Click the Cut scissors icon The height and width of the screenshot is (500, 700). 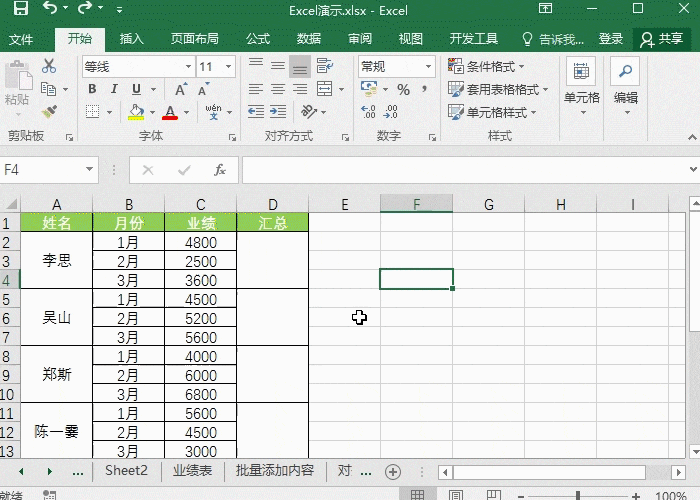pos(49,66)
